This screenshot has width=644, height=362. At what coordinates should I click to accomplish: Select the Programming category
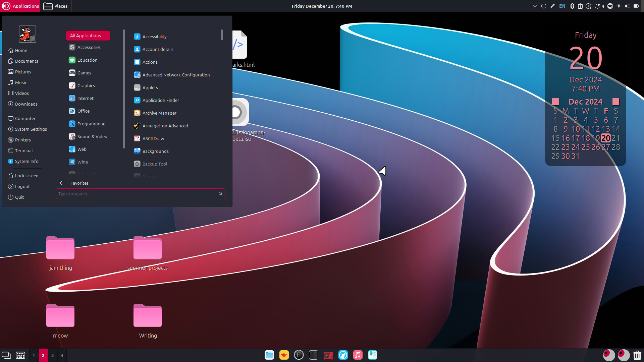click(91, 124)
